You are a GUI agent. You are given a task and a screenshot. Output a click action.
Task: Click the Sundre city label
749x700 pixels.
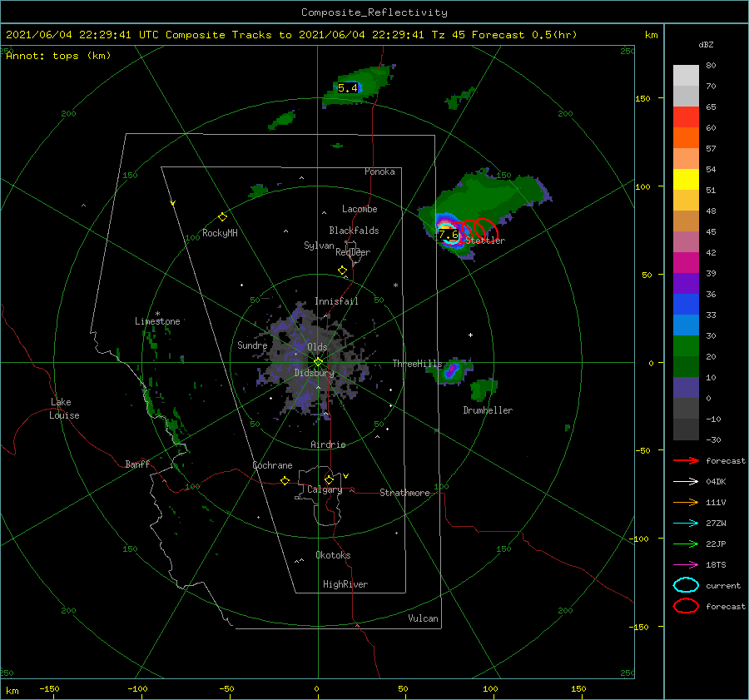click(x=252, y=345)
